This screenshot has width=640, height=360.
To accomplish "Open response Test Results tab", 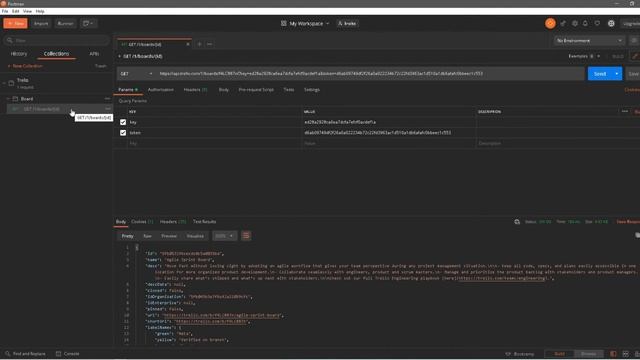I will (204, 222).
